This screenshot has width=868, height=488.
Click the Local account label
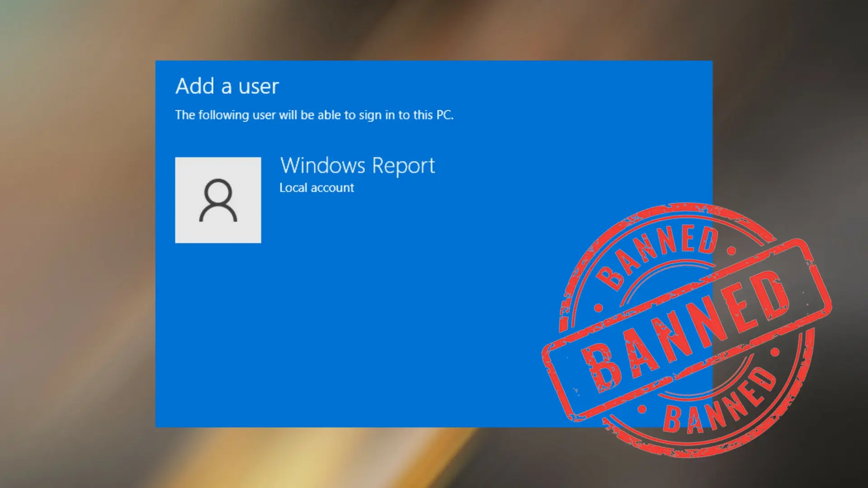(x=316, y=188)
